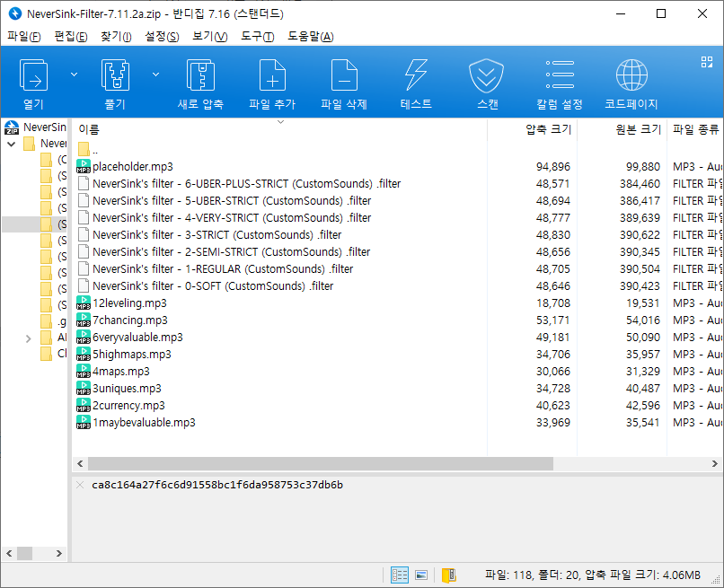This screenshot has width=724, height=588.
Task: Delete files with 파일 삭제
Action: click(x=344, y=83)
